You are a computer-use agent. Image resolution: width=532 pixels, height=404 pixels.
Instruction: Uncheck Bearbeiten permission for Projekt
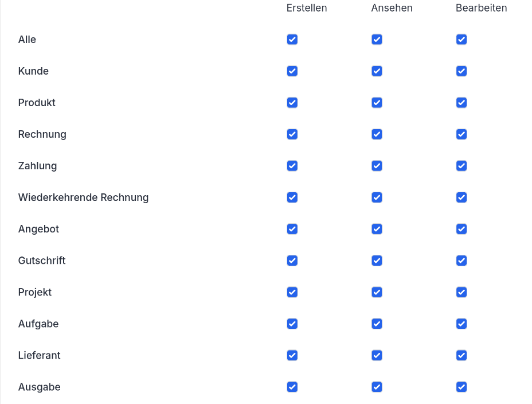point(461,292)
